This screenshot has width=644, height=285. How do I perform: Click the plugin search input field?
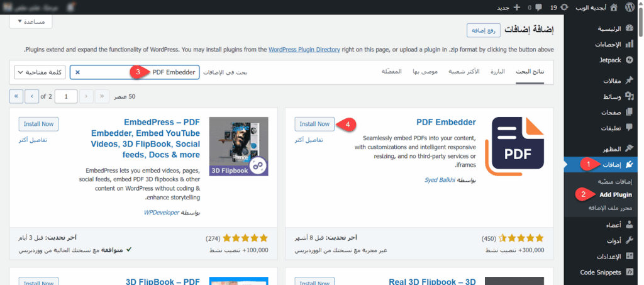[x=138, y=72]
